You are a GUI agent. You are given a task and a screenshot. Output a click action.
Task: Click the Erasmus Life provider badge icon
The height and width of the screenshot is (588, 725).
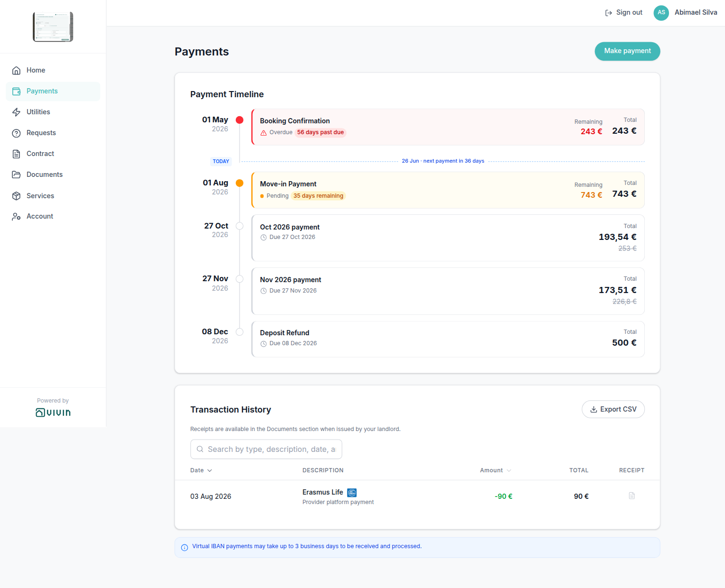352,493
